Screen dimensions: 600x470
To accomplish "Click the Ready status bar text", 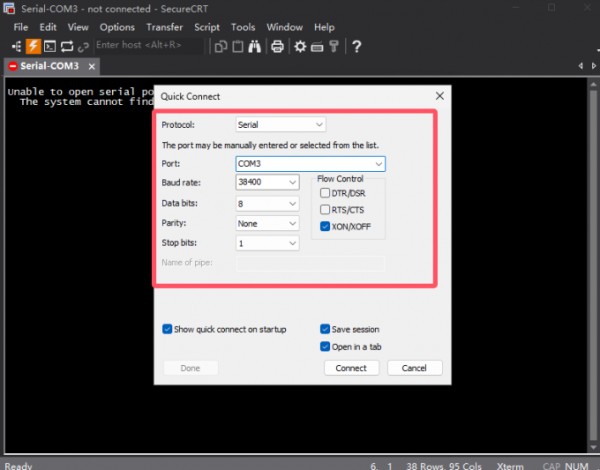I will 18,466.
